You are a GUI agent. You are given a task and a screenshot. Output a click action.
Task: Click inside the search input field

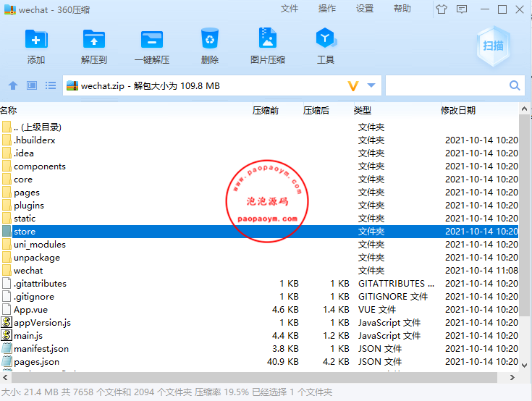click(x=445, y=85)
